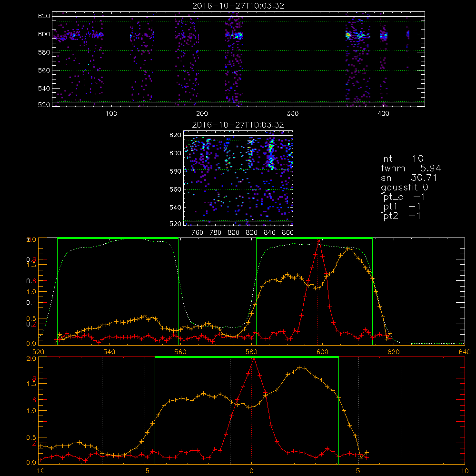Select the 'fwhm 5.94' readout line
Viewport: 476px width, 476px height.
pyautogui.click(x=411, y=168)
